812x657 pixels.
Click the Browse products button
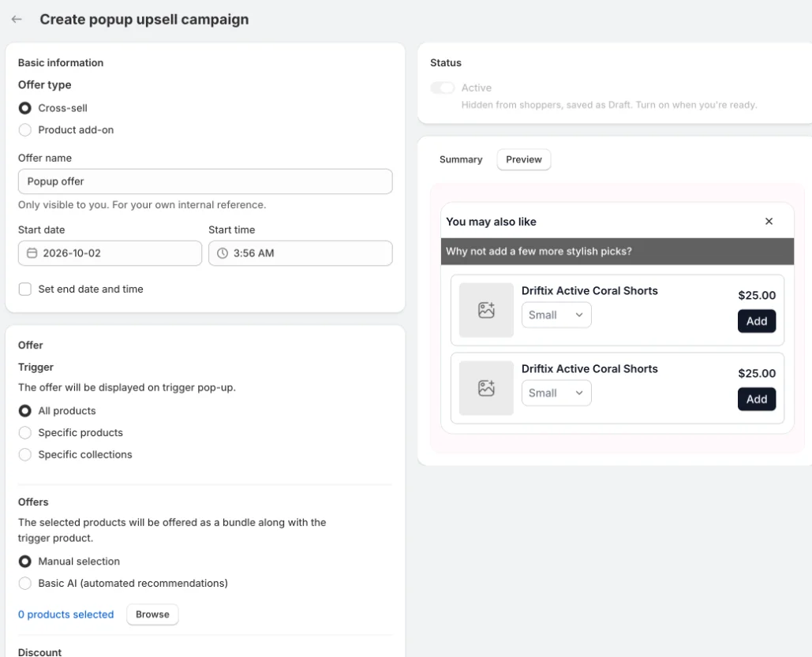coord(152,614)
